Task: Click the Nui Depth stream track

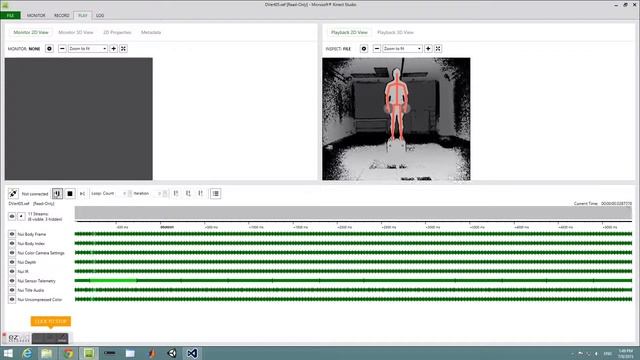Action: pyautogui.click(x=353, y=262)
